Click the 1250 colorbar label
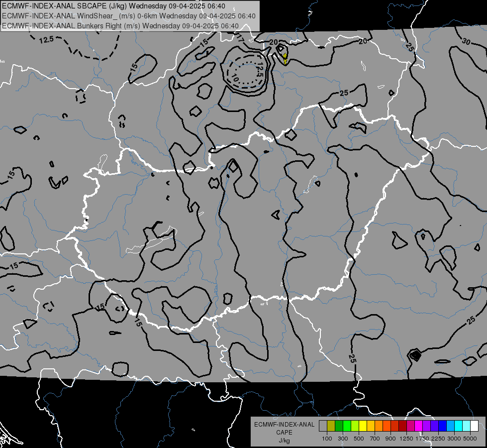 (406, 439)
